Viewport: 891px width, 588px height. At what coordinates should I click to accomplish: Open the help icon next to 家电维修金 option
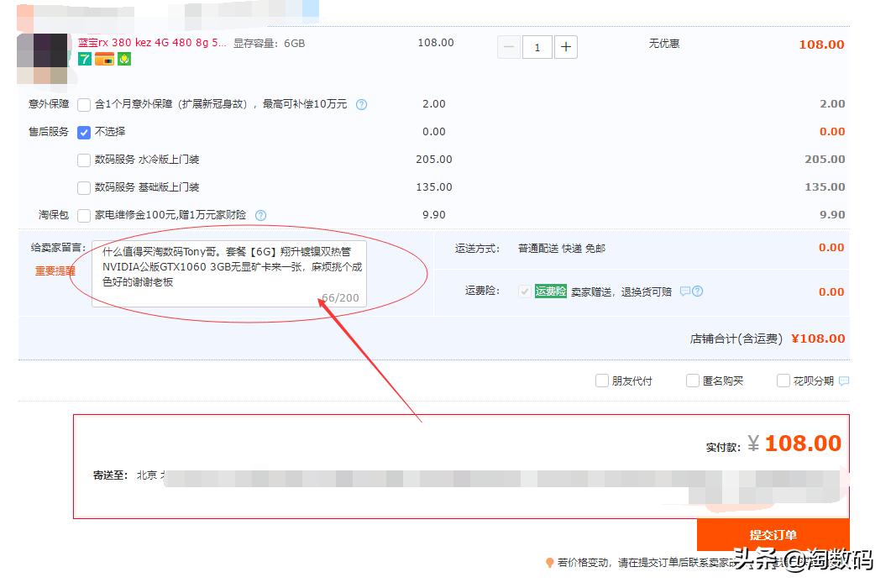[x=259, y=215]
